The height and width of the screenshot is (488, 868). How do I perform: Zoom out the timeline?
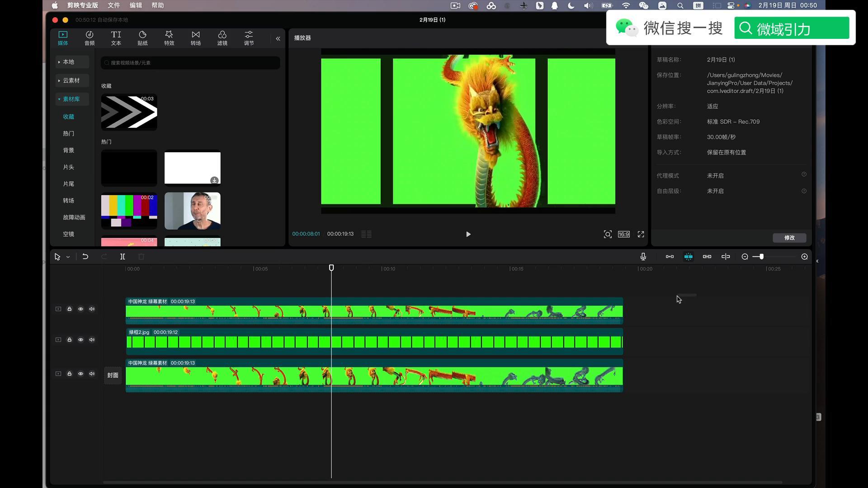745,257
